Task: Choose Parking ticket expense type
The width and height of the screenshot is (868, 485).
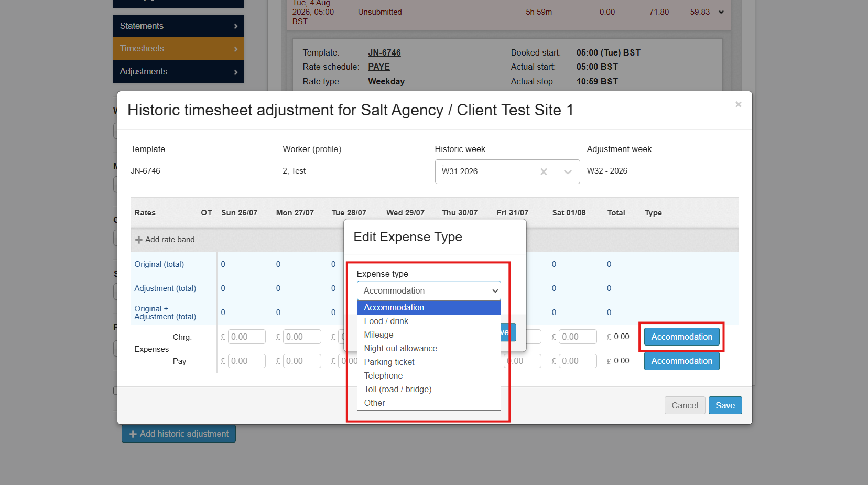Action: coord(429,362)
